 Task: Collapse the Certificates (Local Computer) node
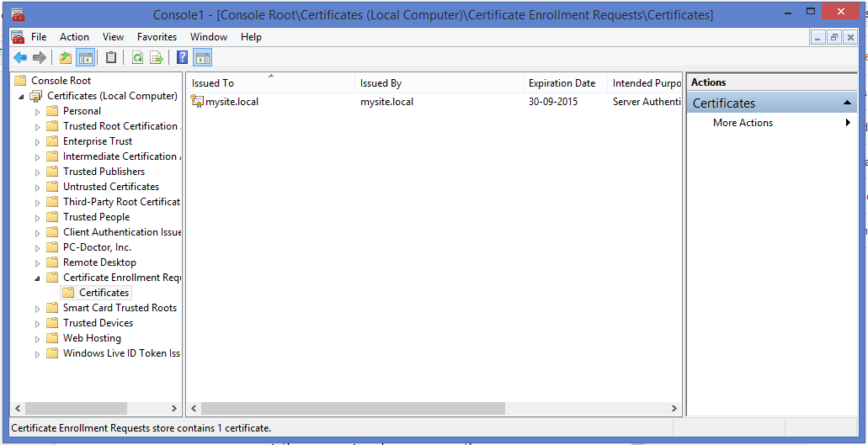[x=22, y=97]
